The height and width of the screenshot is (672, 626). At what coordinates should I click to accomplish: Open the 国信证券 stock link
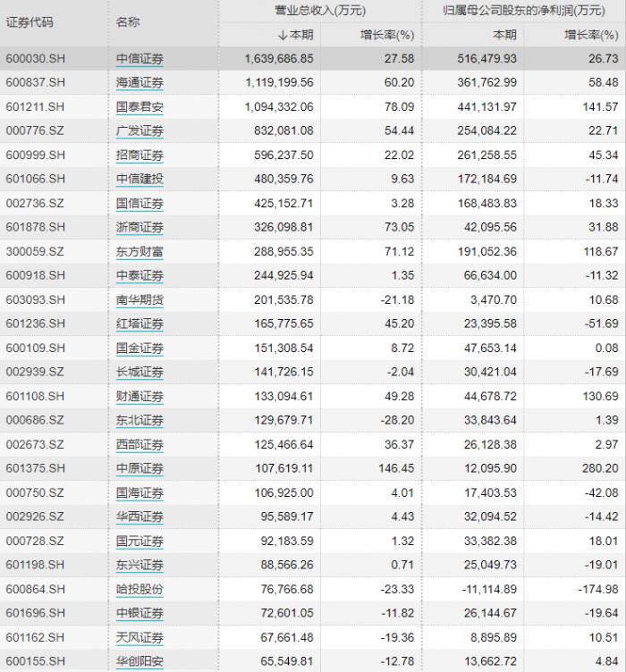tap(140, 203)
